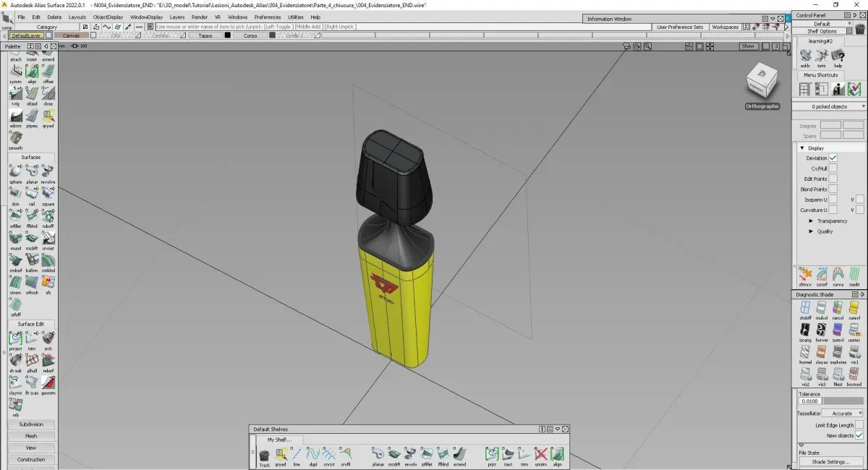Collapse the Surfaces palette section
The height and width of the screenshot is (470, 868).
pyautogui.click(x=31, y=157)
